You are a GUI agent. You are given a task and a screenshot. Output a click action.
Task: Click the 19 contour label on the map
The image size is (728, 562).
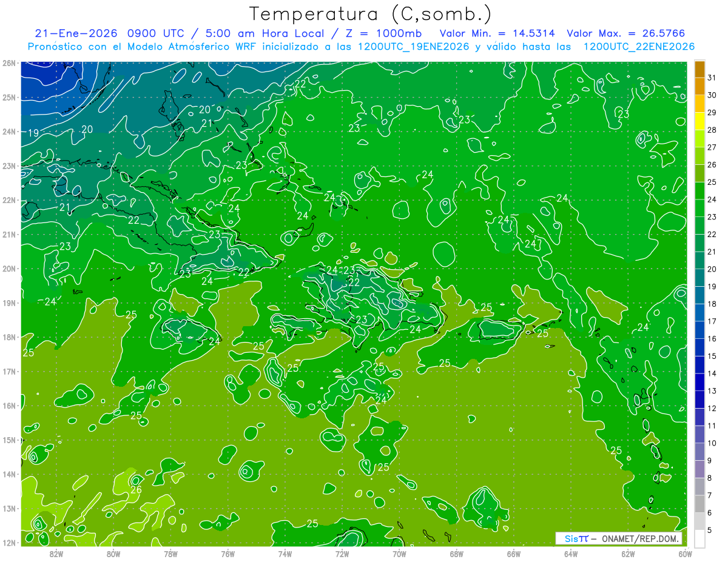point(33,133)
